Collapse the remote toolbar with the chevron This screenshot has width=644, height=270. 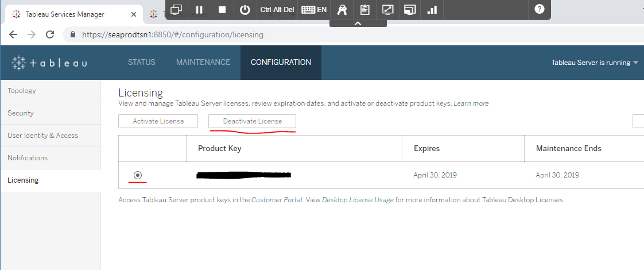point(358,24)
